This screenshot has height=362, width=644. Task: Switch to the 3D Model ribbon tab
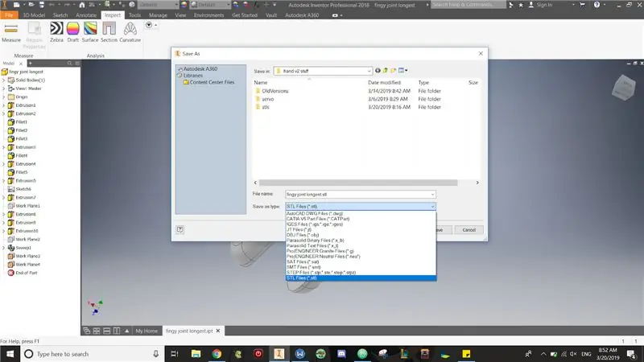coord(34,15)
